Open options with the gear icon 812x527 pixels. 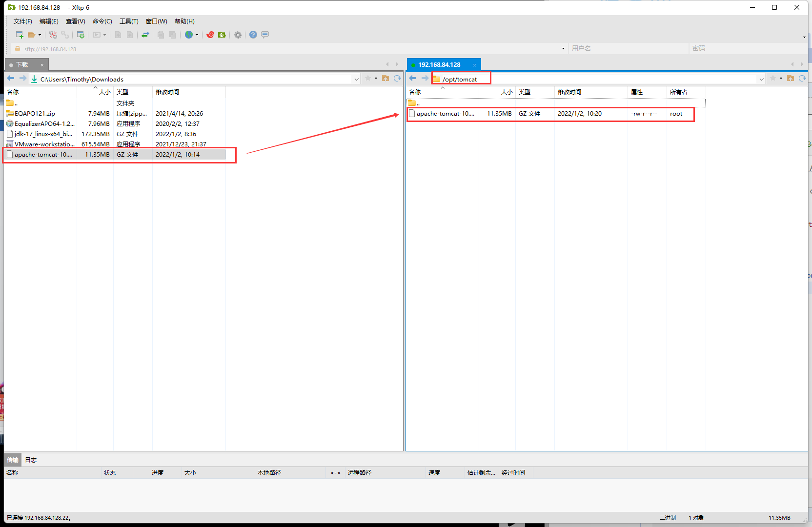(238, 35)
